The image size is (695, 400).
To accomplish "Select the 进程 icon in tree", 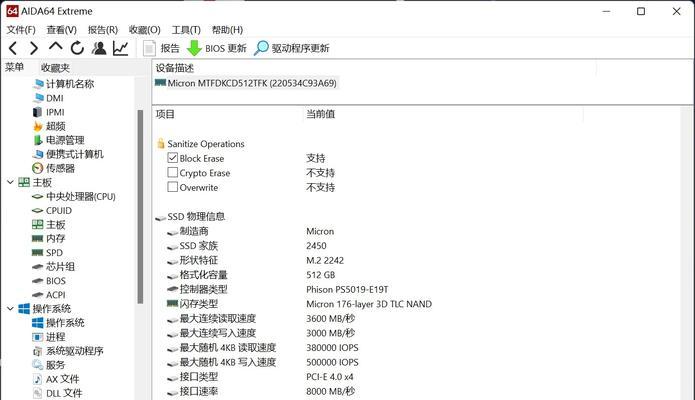I will (38, 337).
